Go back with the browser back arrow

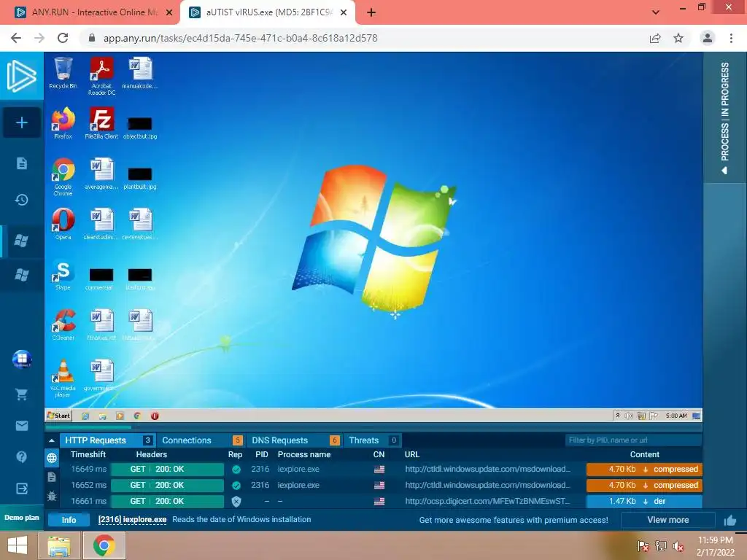(x=16, y=38)
